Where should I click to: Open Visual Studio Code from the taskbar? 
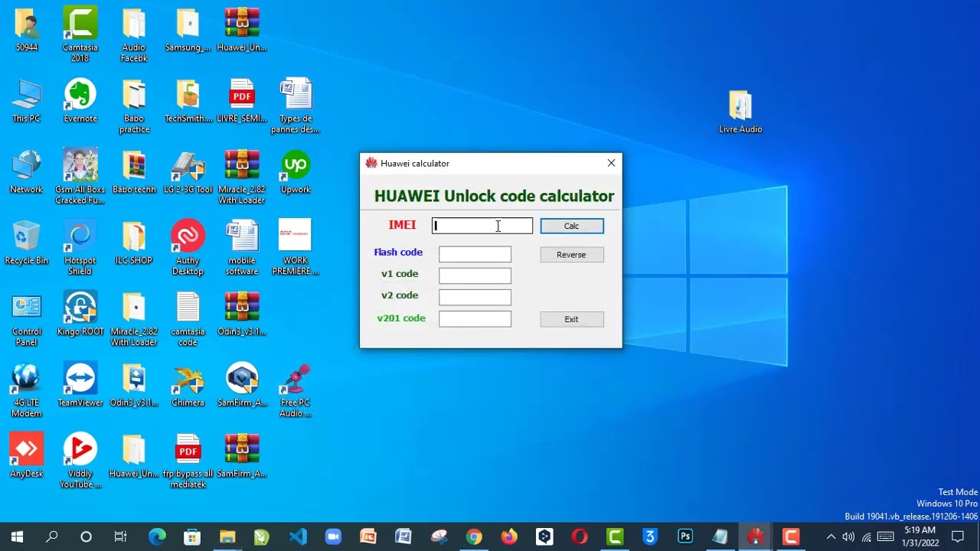298,536
